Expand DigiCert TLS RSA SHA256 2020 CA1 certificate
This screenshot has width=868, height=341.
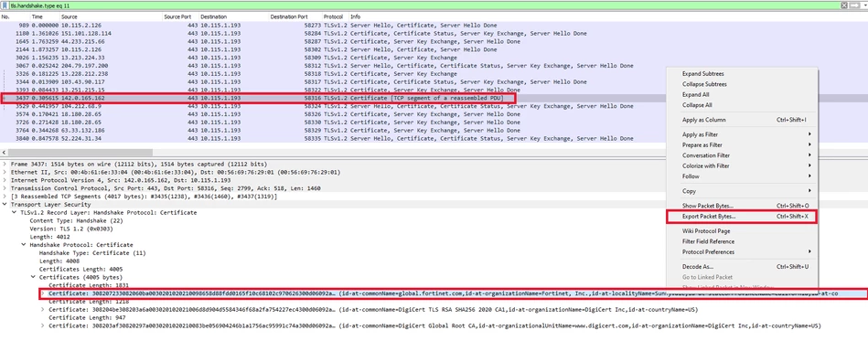(x=43, y=309)
